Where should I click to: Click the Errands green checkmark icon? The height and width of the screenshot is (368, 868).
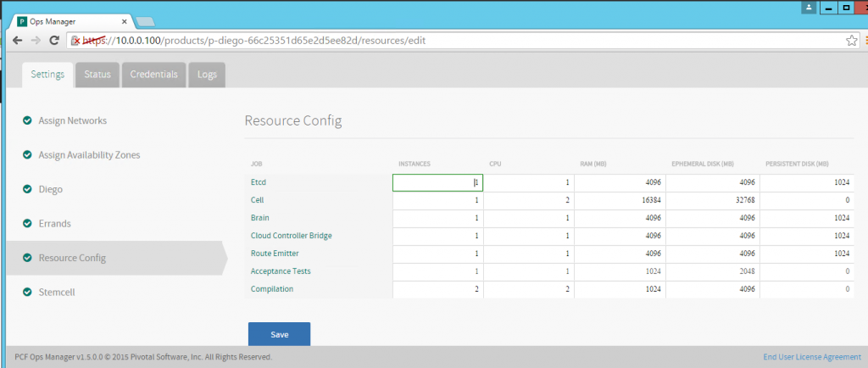26,224
